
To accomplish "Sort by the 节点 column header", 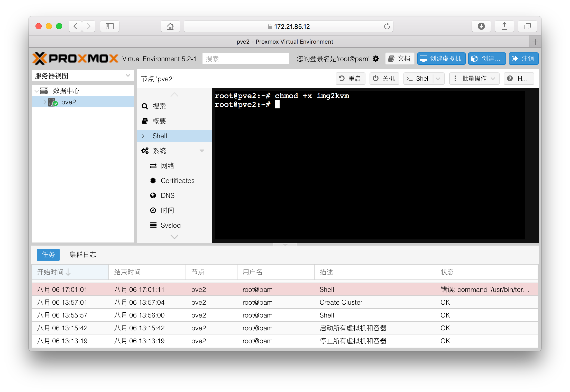I will point(212,272).
